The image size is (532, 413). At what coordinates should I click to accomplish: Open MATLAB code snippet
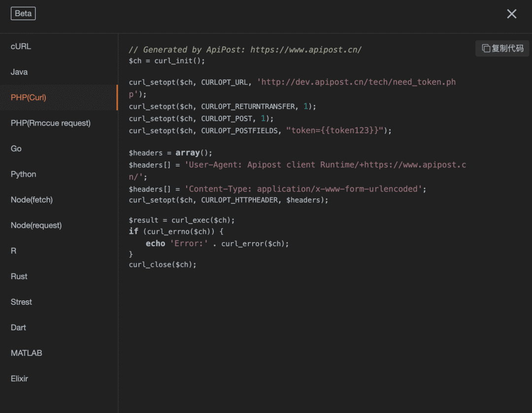(59, 353)
